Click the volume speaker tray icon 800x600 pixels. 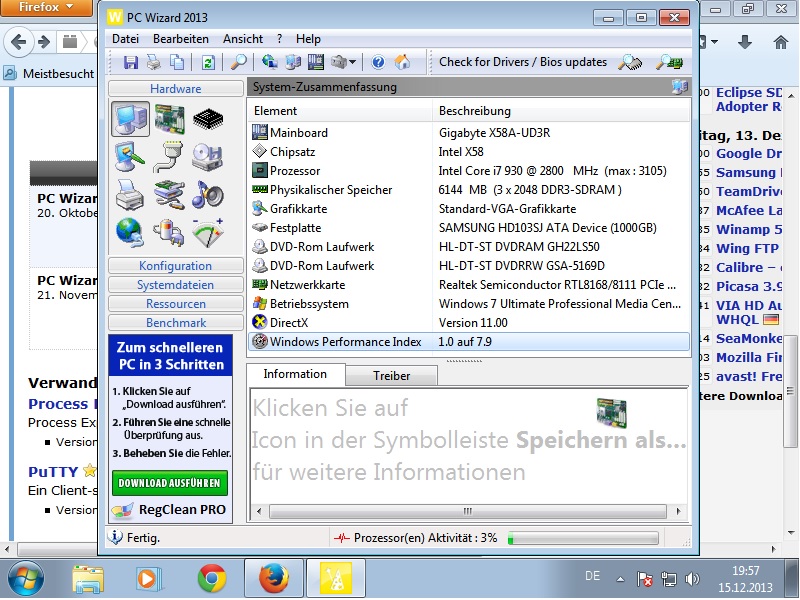[692, 579]
